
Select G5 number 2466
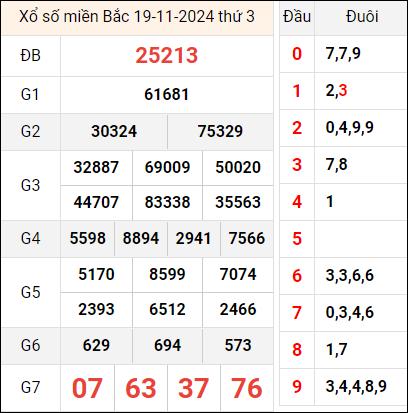click(x=238, y=309)
